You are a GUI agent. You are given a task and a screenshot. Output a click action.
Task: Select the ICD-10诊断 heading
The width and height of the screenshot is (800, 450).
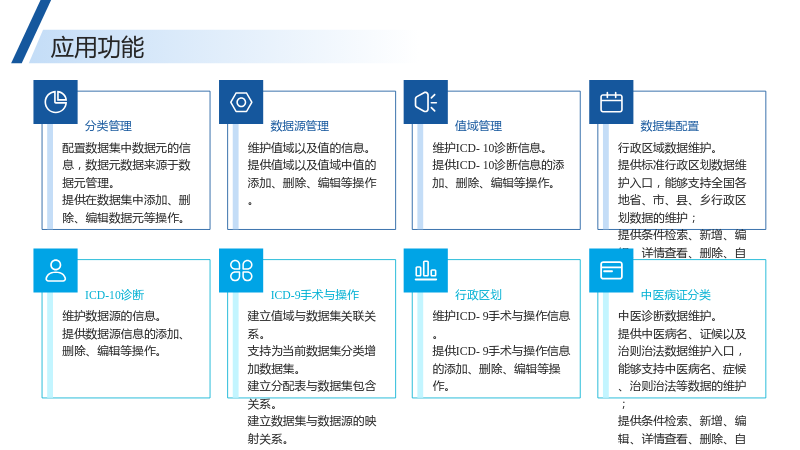(x=114, y=295)
